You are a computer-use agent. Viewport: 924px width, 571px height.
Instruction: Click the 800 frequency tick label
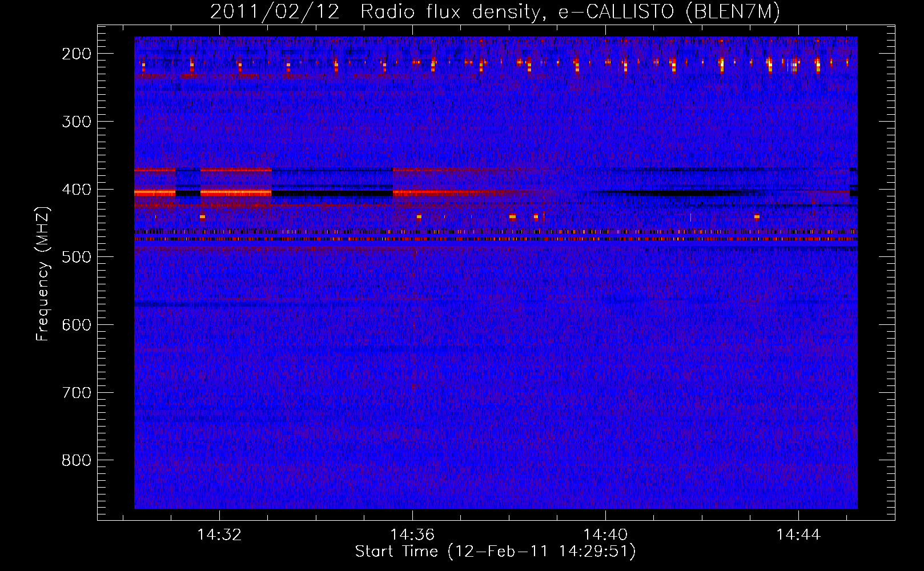coord(76,460)
